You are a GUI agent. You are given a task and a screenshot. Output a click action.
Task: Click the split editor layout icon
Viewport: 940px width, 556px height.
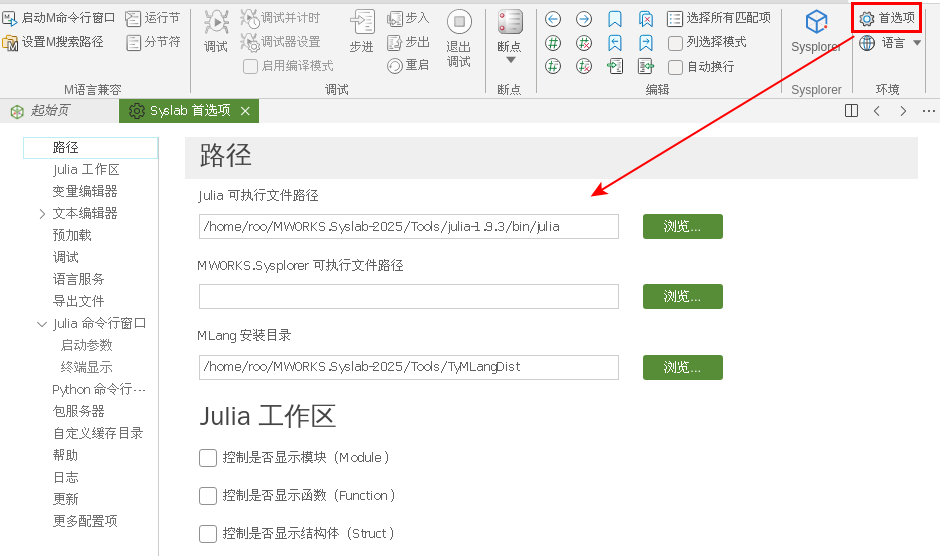(x=851, y=111)
